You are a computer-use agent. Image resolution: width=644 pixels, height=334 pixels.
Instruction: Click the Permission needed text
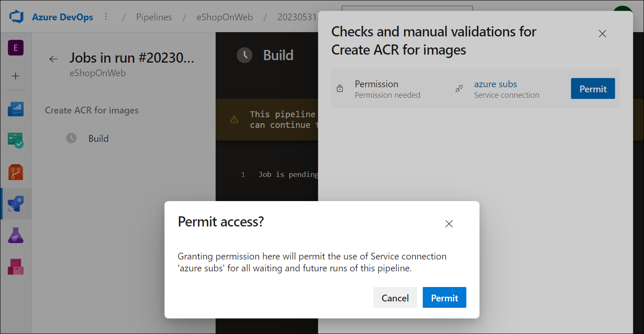click(387, 95)
